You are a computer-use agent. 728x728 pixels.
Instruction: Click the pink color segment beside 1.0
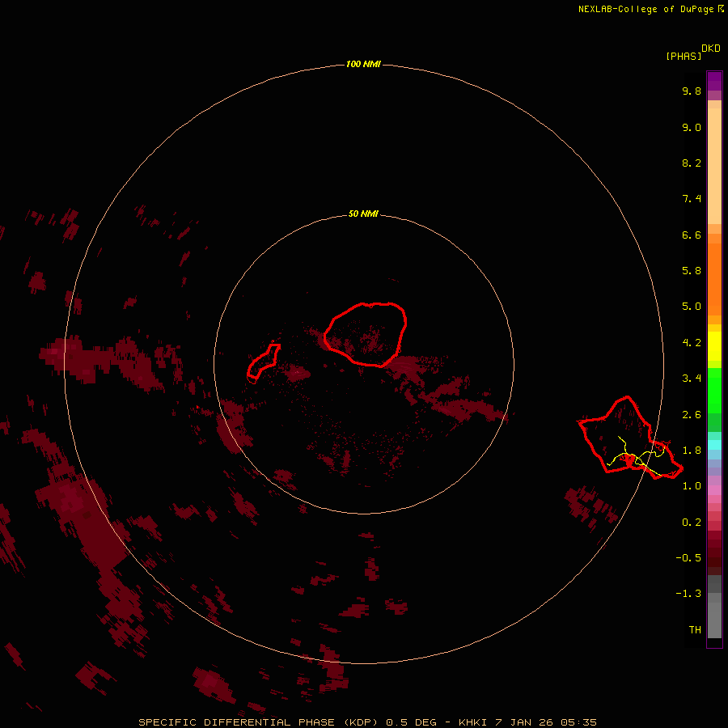pos(714,490)
